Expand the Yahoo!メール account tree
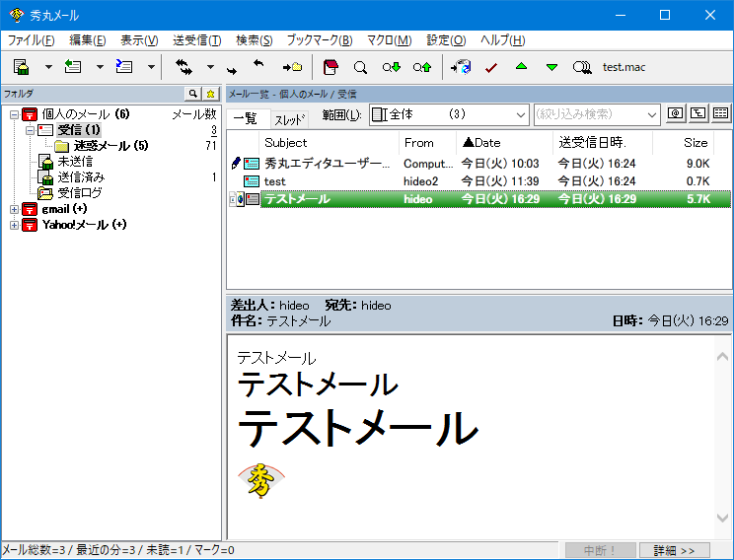 [x=14, y=225]
